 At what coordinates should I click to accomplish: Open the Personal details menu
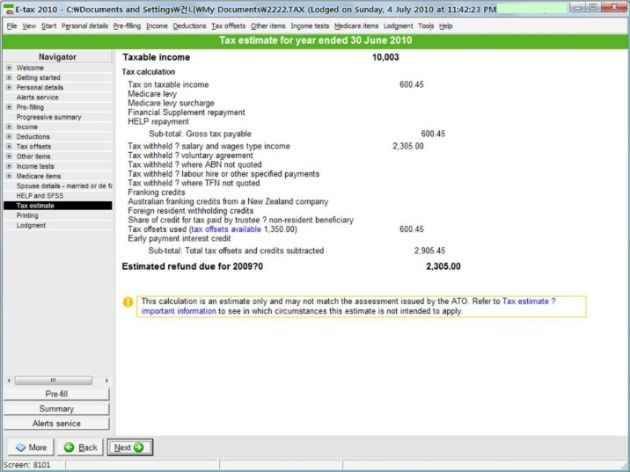(85, 26)
